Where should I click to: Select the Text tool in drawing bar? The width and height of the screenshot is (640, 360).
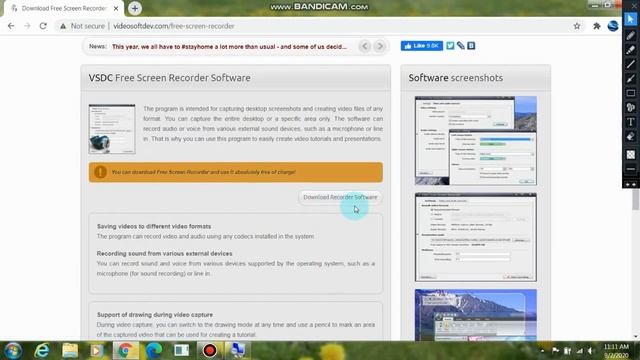click(631, 122)
